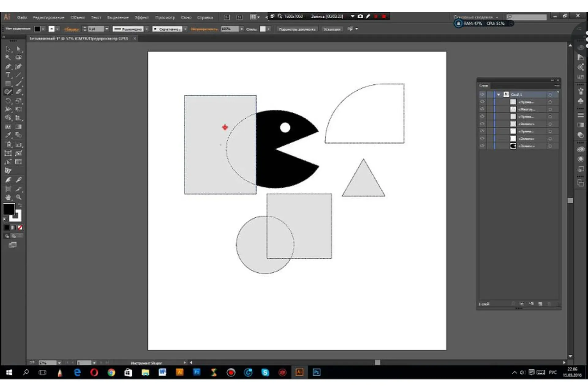Image resolution: width=588 pixels, height=392 pixels.
Task: Set Gradient fill mode in toolbar
Action: (13, 228)
